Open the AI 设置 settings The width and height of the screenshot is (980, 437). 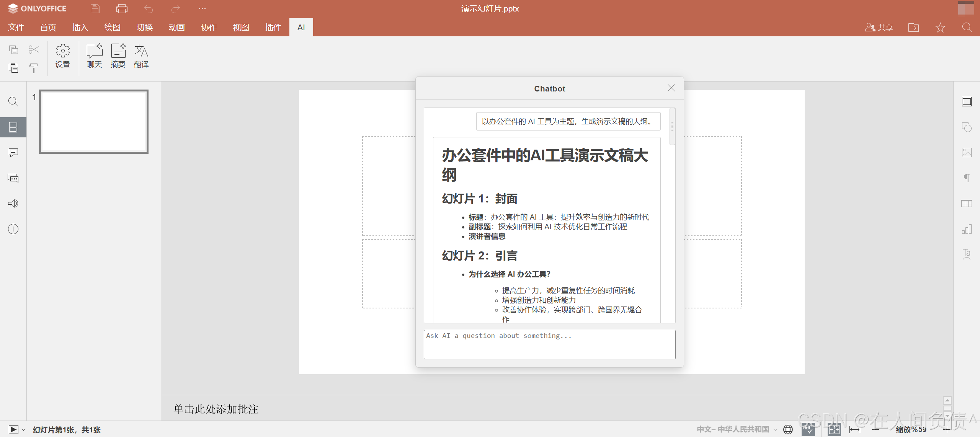click(62, 55)
